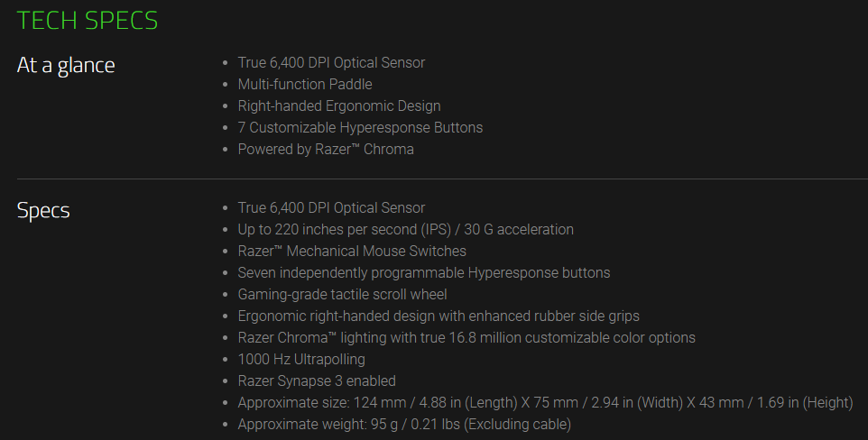Click 'True 6,400 DPI Optical Sensor' under At a glance
This screenshot has height=440, width=868.
pyautogui.click(x=331, y=62)
